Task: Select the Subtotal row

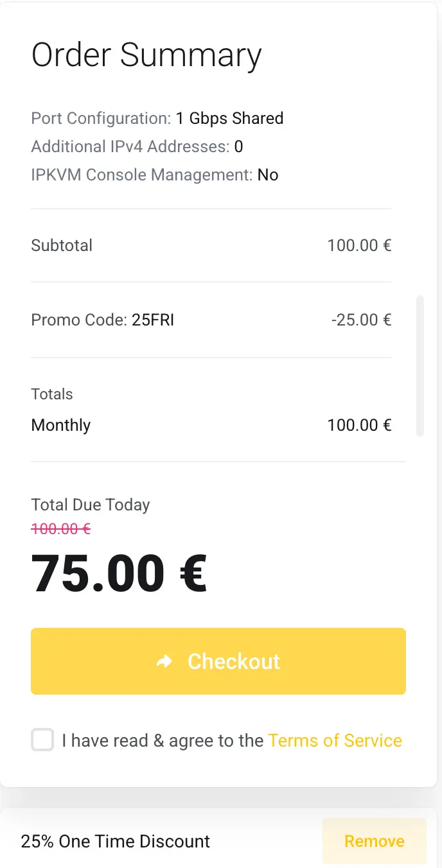Action: click(x=62, y=245)
